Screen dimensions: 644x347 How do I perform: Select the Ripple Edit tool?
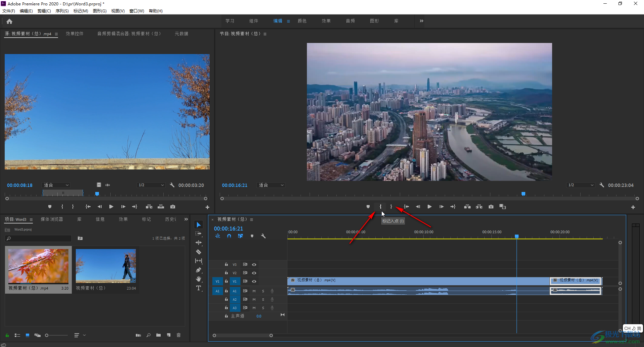[x=199, y=243]
